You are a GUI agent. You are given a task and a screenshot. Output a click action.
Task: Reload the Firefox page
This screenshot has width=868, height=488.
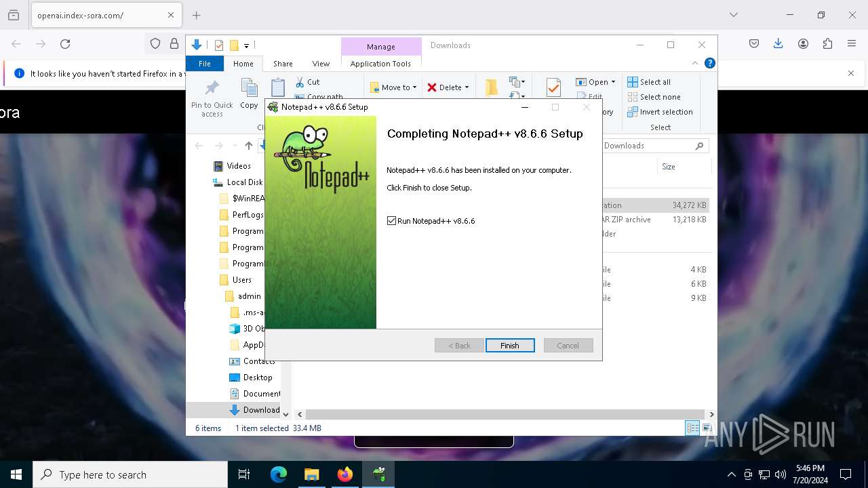point(65,44)
